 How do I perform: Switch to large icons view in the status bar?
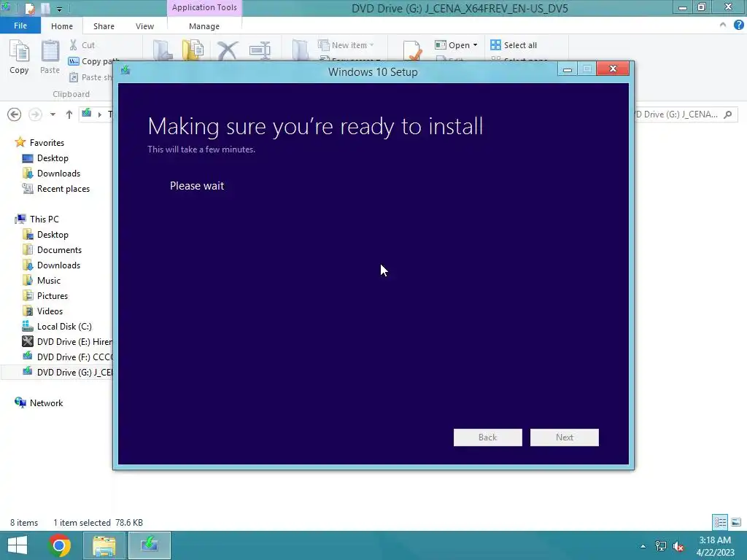735,522
